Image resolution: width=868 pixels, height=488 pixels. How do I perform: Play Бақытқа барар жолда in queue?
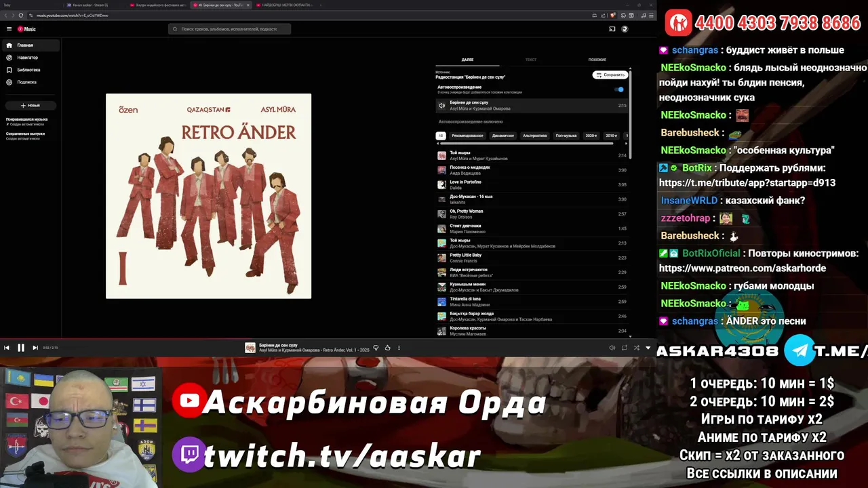tap(532, 317)
